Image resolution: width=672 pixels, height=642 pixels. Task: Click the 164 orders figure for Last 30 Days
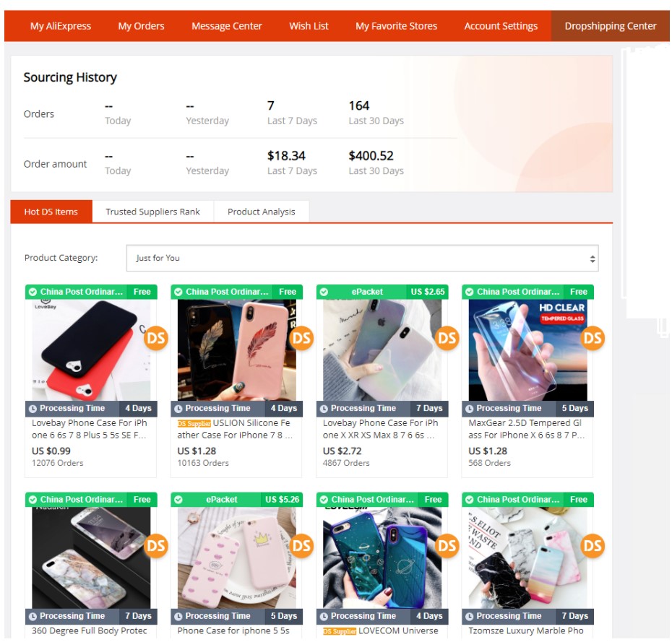coord(359,105)
